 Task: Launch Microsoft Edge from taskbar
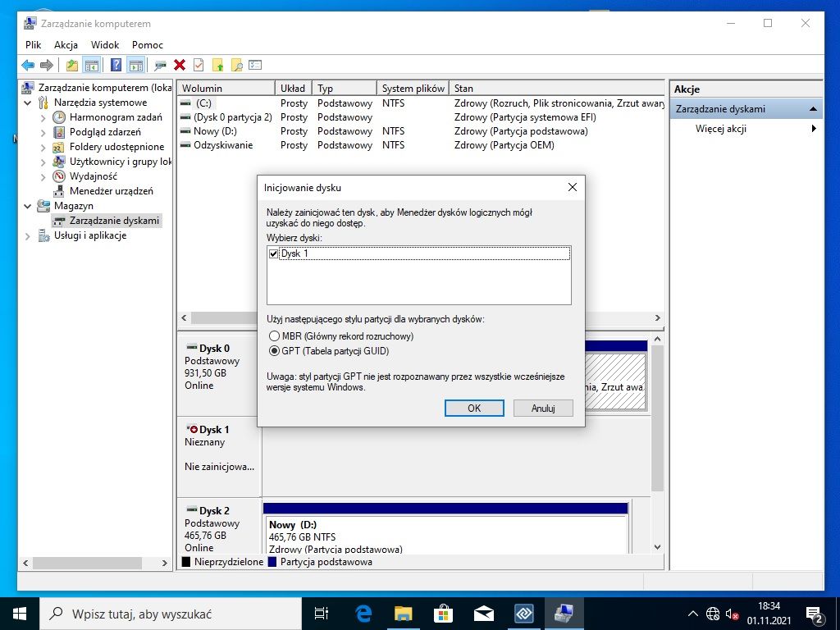[363, 614]
